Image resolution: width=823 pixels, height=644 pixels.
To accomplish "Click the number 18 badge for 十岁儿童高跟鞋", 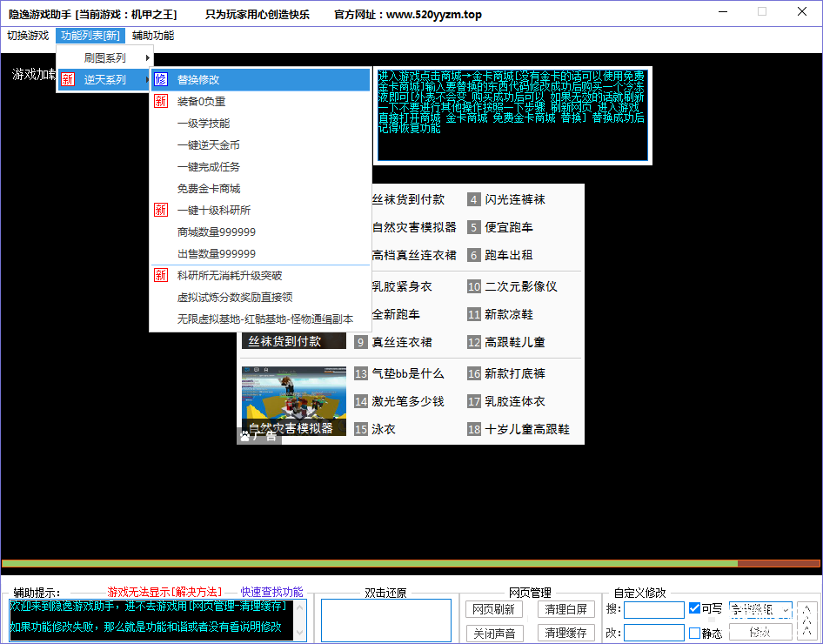I will point(474,429).
